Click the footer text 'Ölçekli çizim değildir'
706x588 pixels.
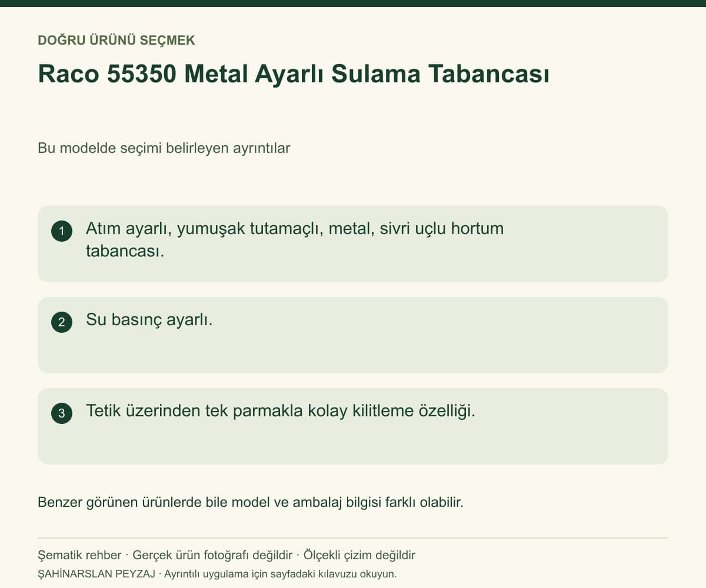[x=359, y=555]
